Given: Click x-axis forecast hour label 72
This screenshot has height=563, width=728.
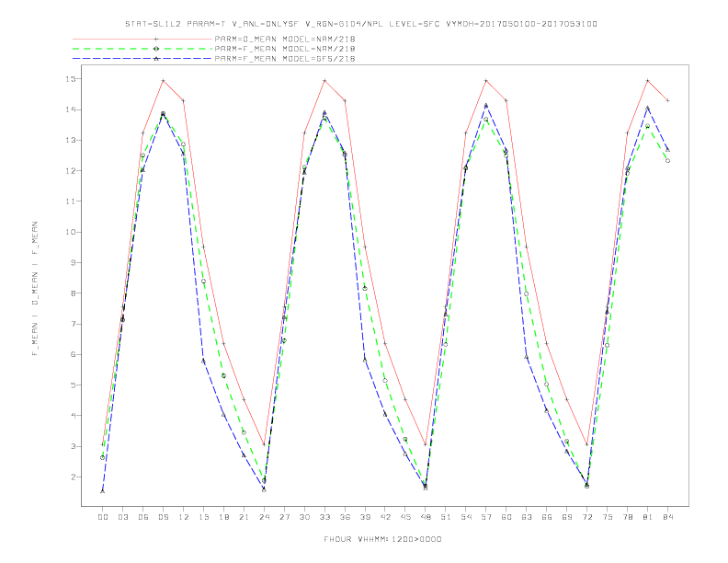Looking at the screenshot, I should pyautogui.click(x=587, y=517).
